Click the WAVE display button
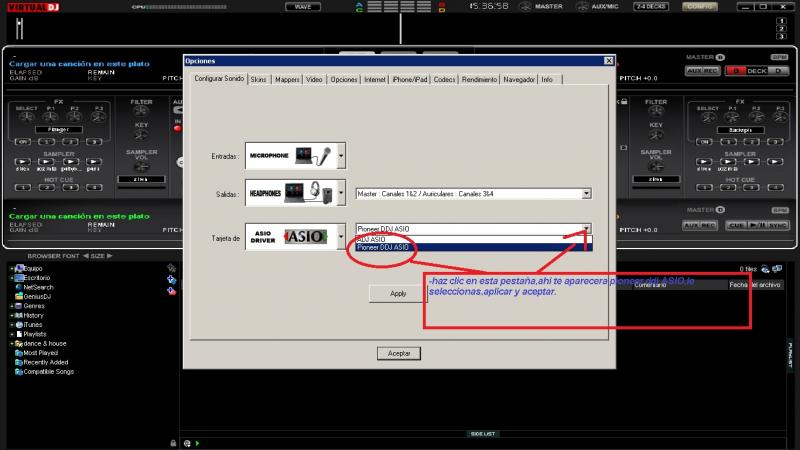Image resolution: width=800 pixels, height=450 pixels. (302, 6)
